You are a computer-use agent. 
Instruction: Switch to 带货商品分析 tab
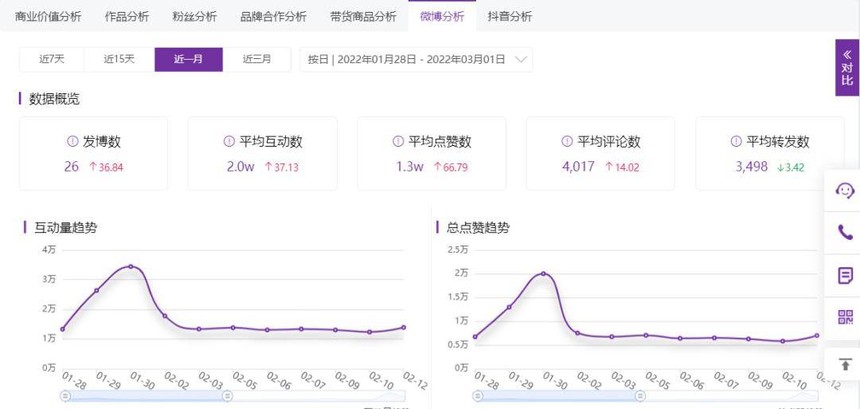pyautogui.click(x=363, y=16)
